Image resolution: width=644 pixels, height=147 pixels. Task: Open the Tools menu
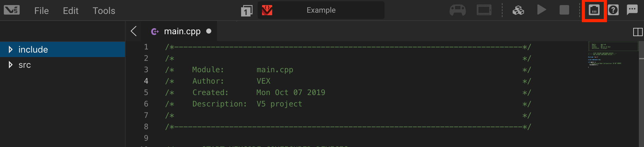pyautogui.click(x=104, y=11)
